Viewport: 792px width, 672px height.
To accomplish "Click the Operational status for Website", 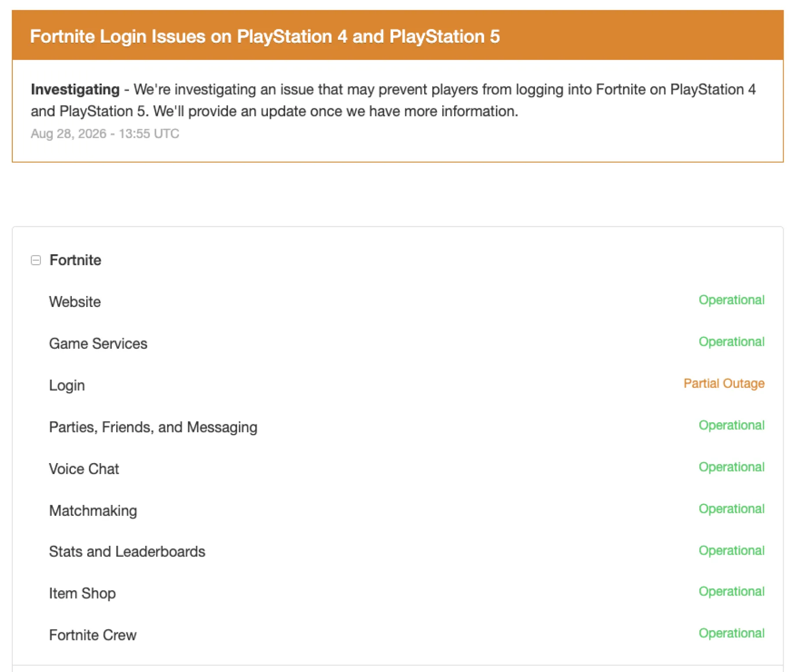I will [731, 300].
